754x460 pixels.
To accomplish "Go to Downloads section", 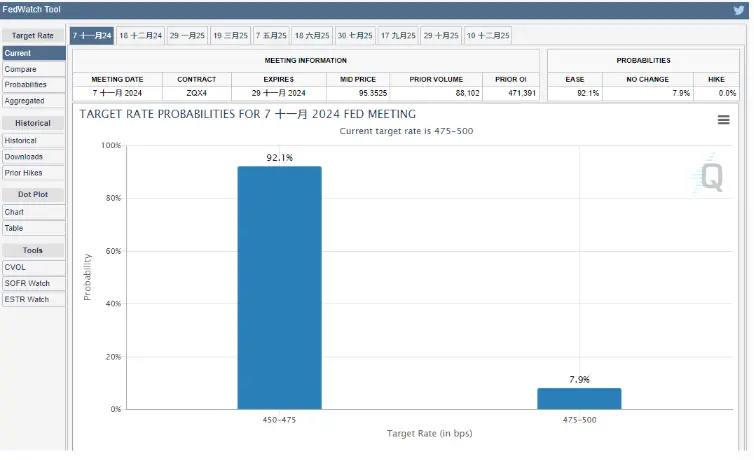I will 33,157.
